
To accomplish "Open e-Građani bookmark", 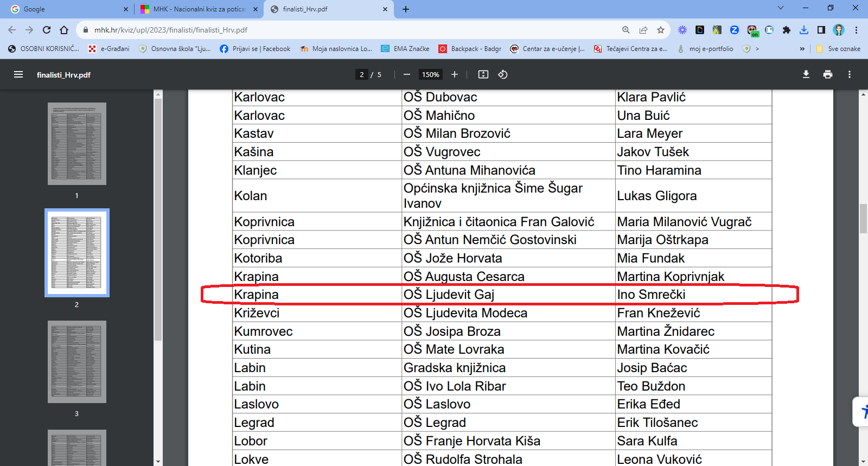I will point(109,49).
